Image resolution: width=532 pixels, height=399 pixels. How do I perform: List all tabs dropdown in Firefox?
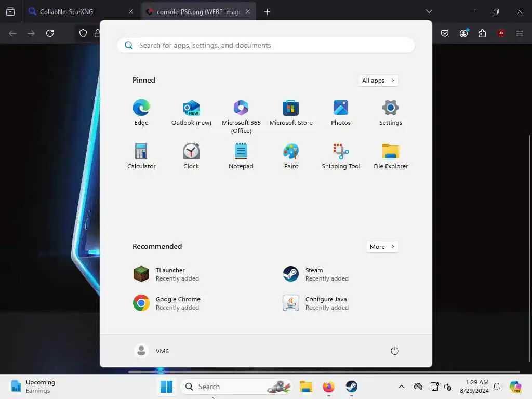click(x=429, y=11)
